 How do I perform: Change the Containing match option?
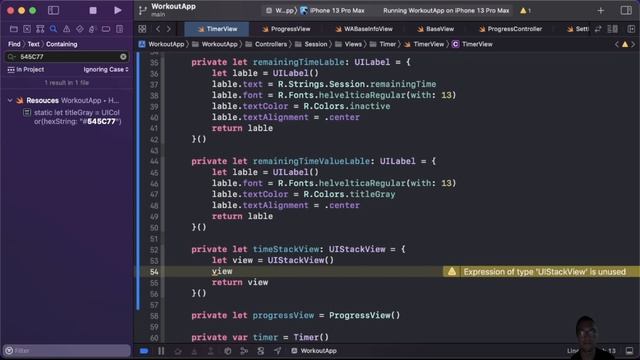[x=62, y=44]
